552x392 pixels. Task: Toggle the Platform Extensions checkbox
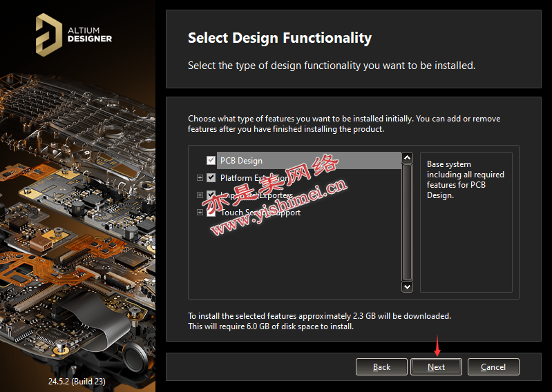(x=211, y=177)
